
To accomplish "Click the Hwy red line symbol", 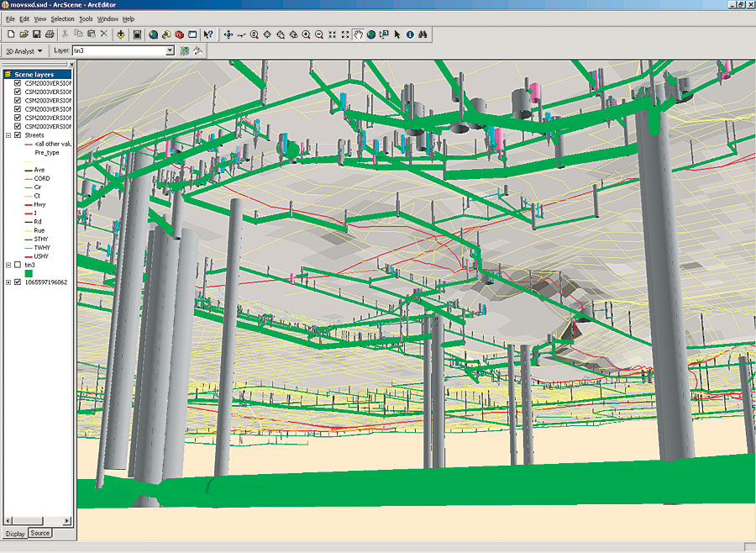I will click(x=29, y=204).
